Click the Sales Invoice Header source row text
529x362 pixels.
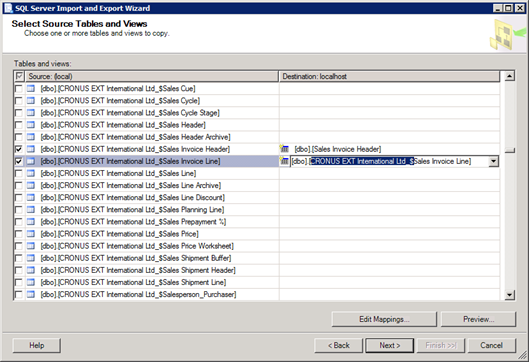click(135, 149)
